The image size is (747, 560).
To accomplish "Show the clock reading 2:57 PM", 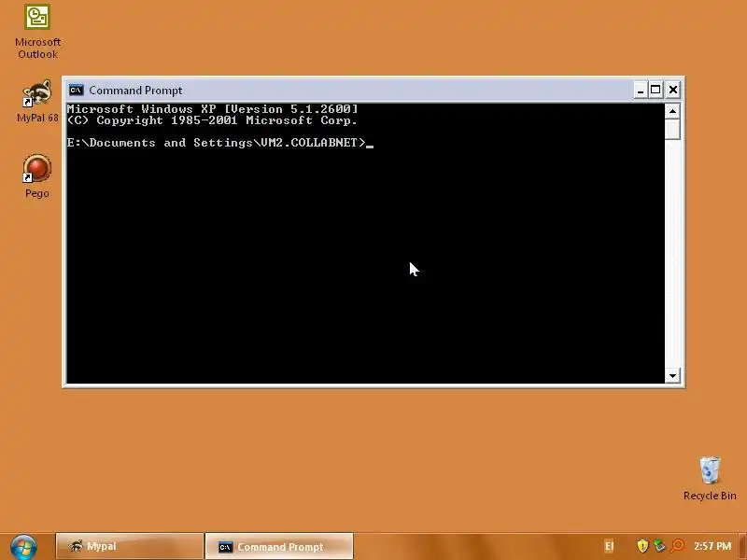I will 712,546.
